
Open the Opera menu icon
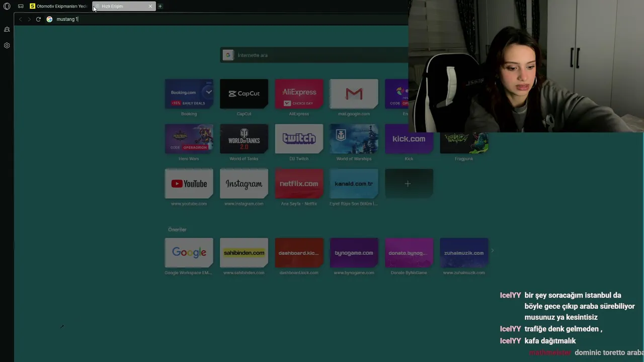coord(7,6)
